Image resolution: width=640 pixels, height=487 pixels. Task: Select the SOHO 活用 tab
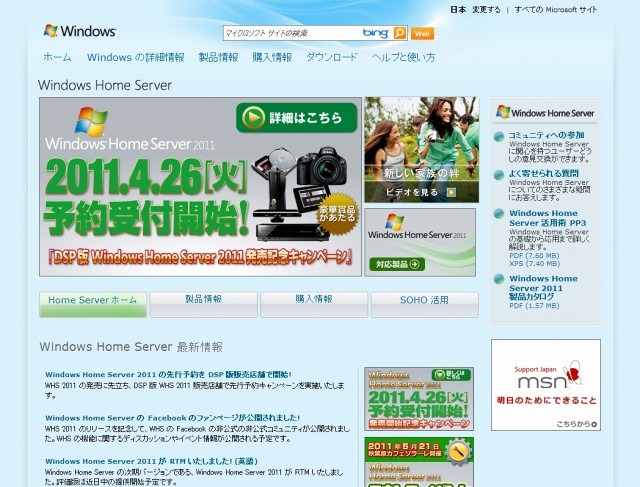[x=424, y=305]
